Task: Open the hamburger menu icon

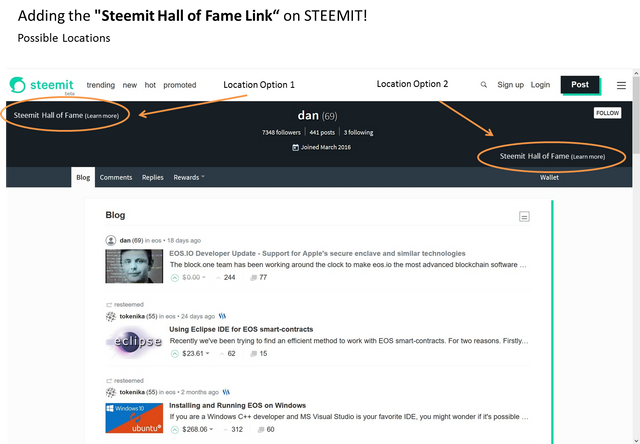Action: (x=621, y=85)
